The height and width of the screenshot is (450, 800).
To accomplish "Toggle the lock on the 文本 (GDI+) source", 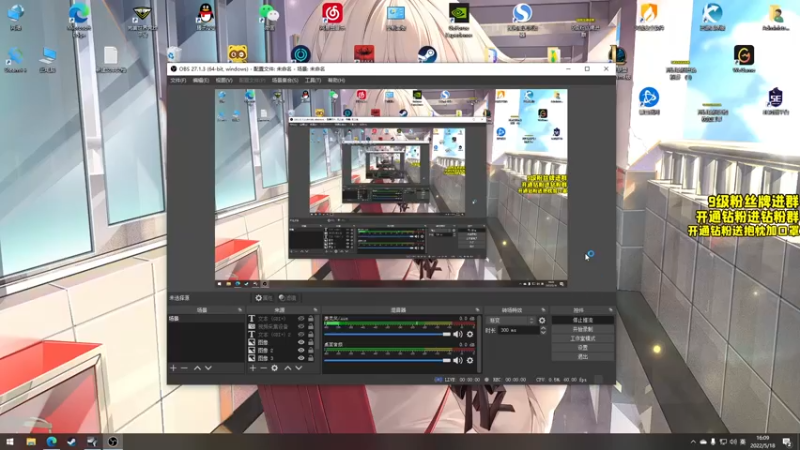I will [x=311, y=318].
